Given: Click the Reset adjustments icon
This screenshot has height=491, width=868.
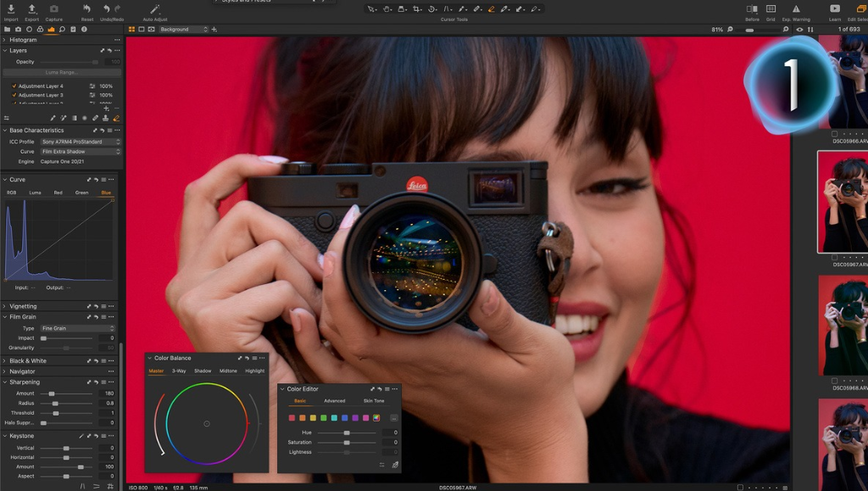Looking at the screenshot, I should tap(87, 8).
